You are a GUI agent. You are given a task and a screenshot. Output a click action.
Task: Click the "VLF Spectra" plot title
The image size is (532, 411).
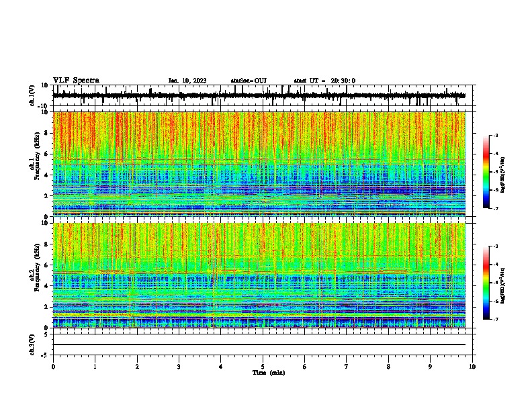coord(76,81)
